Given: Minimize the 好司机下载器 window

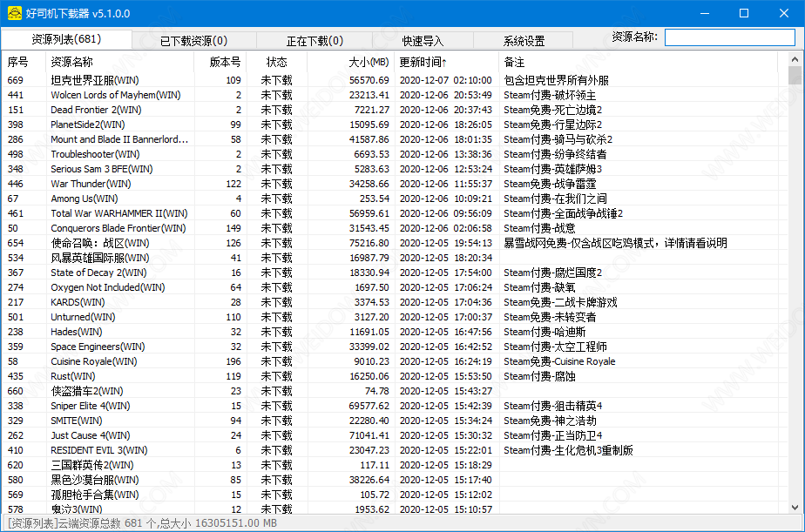Looking at the screenshot, I should (x=704, y=13).
